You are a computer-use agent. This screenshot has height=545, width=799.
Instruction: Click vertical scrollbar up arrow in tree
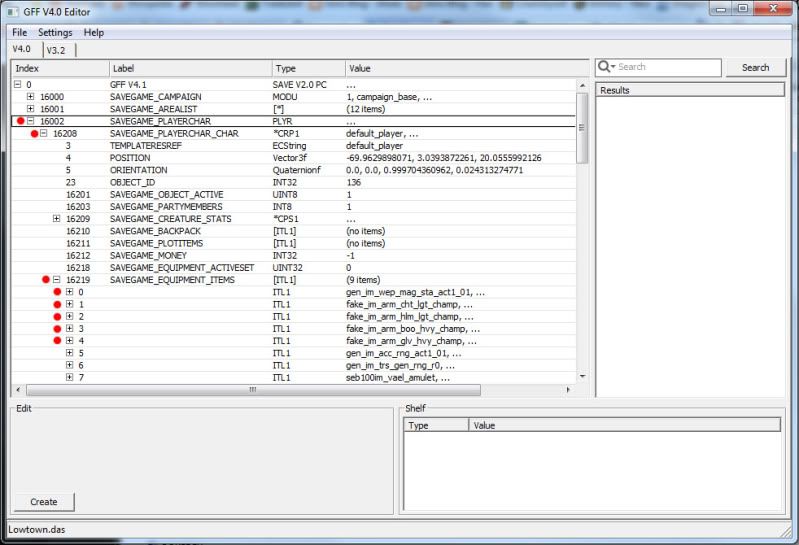point(582,85)
